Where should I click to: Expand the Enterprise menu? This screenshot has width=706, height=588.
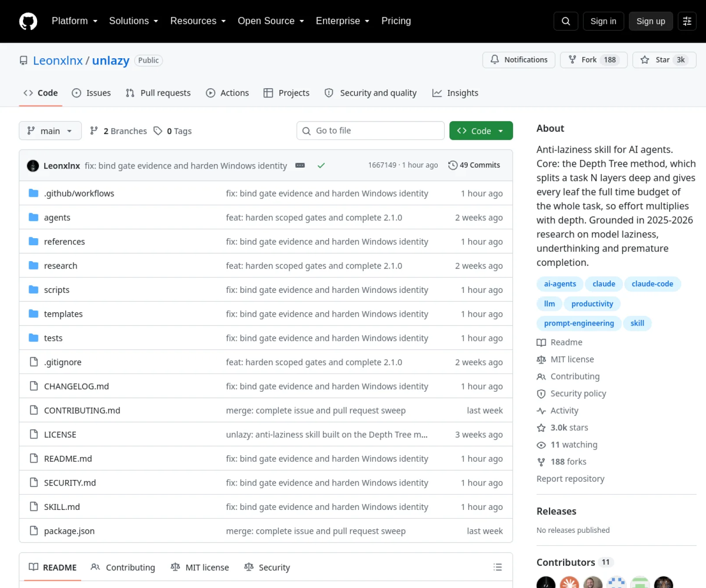343,21
